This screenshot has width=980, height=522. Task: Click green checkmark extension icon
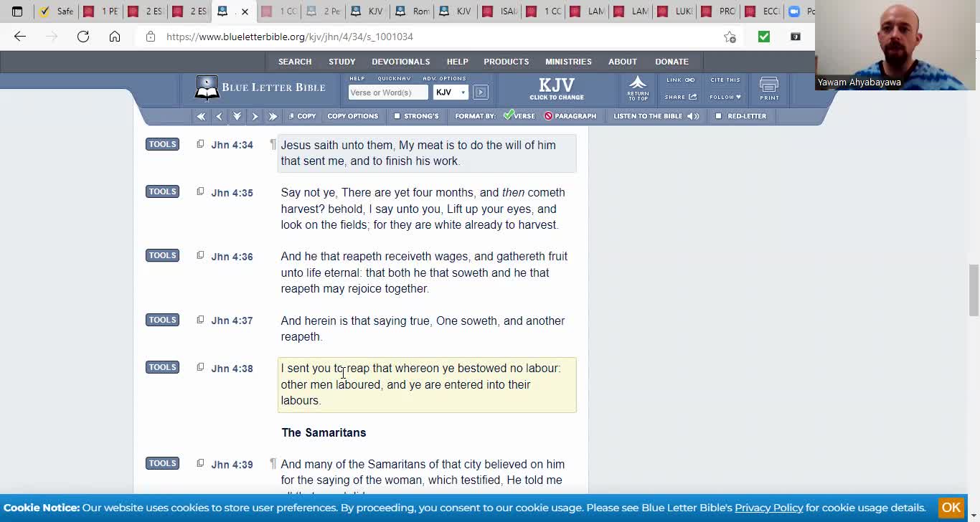764,37
